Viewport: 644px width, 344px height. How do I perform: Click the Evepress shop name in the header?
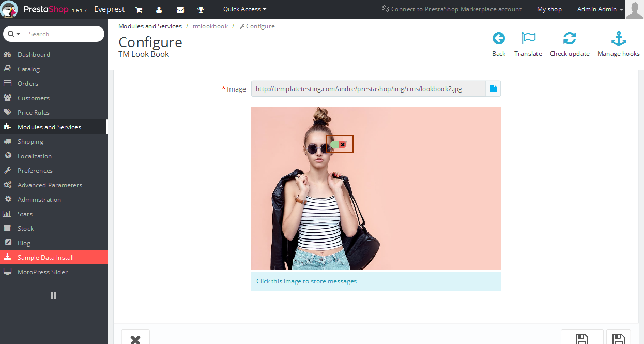tap(110, 9)
